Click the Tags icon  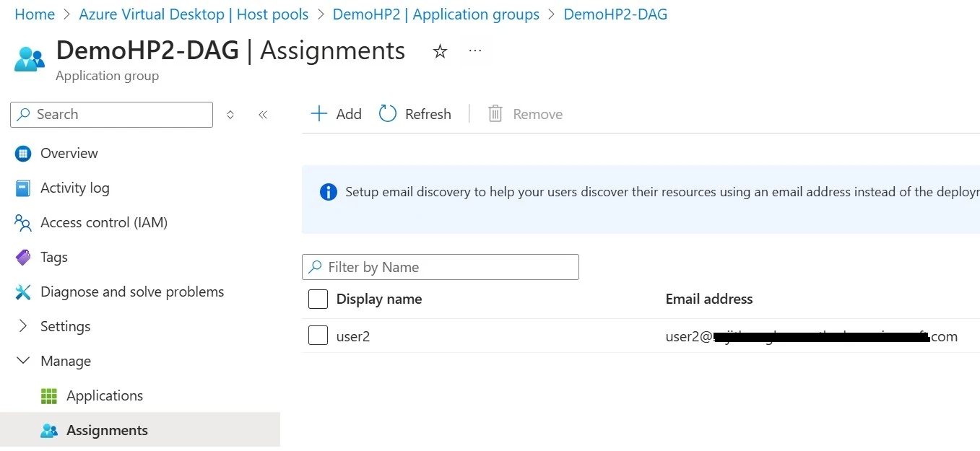[23, 257]
